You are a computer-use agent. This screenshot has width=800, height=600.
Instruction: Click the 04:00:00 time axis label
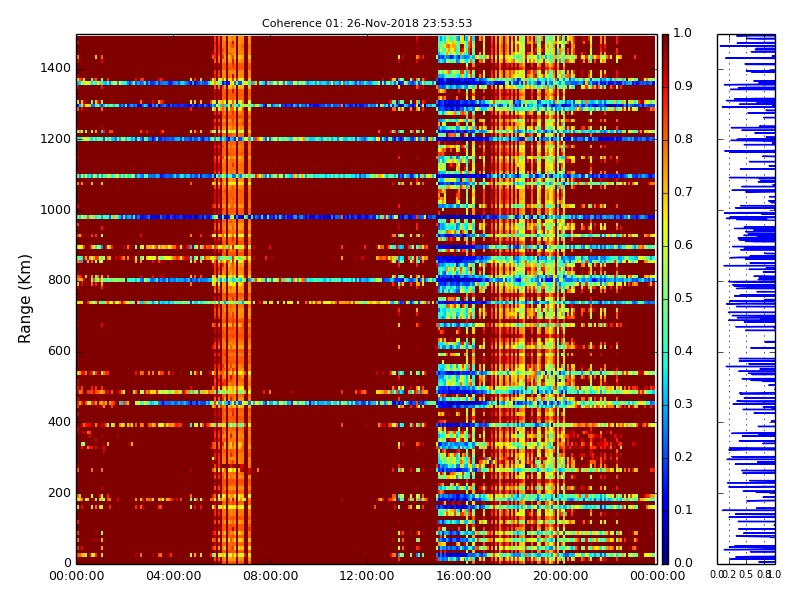point(173,576)
